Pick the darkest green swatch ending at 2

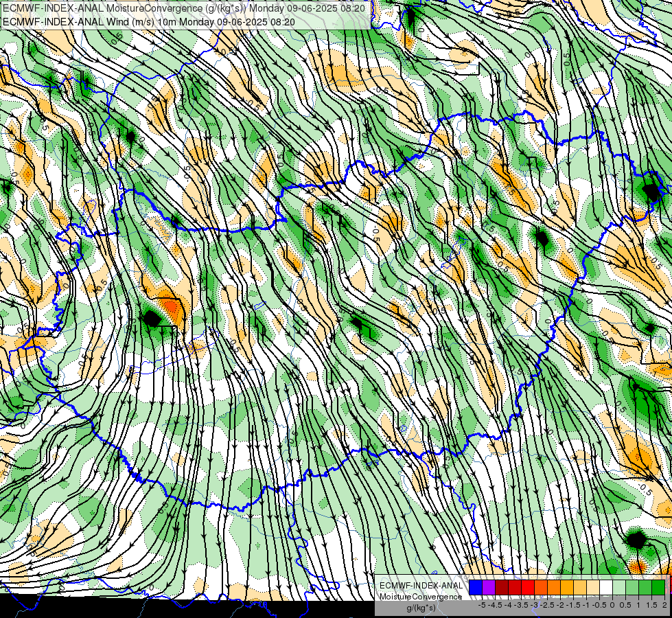tap(658, 588)
